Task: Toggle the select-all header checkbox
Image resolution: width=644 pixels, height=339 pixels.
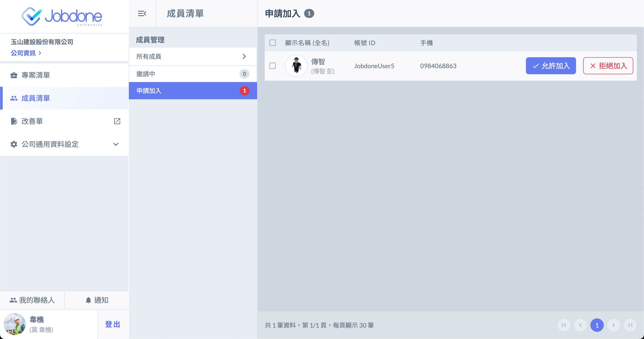Action: click(x=273, y=43)
